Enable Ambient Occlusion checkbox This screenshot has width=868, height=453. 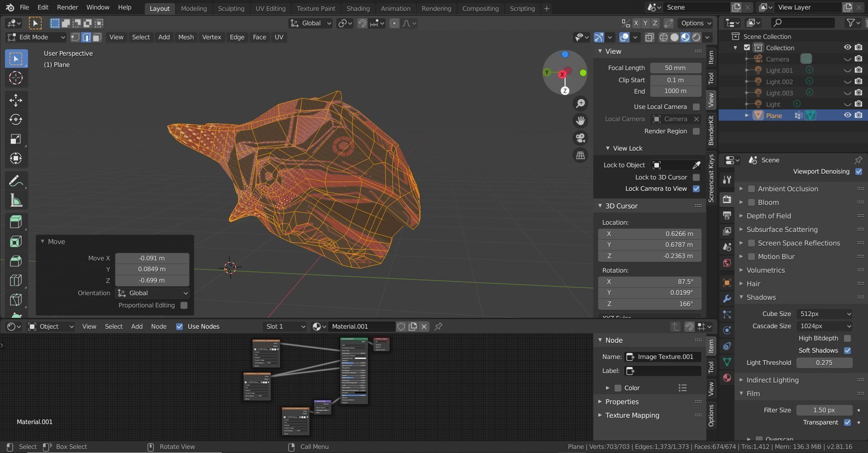coord(751,189)
